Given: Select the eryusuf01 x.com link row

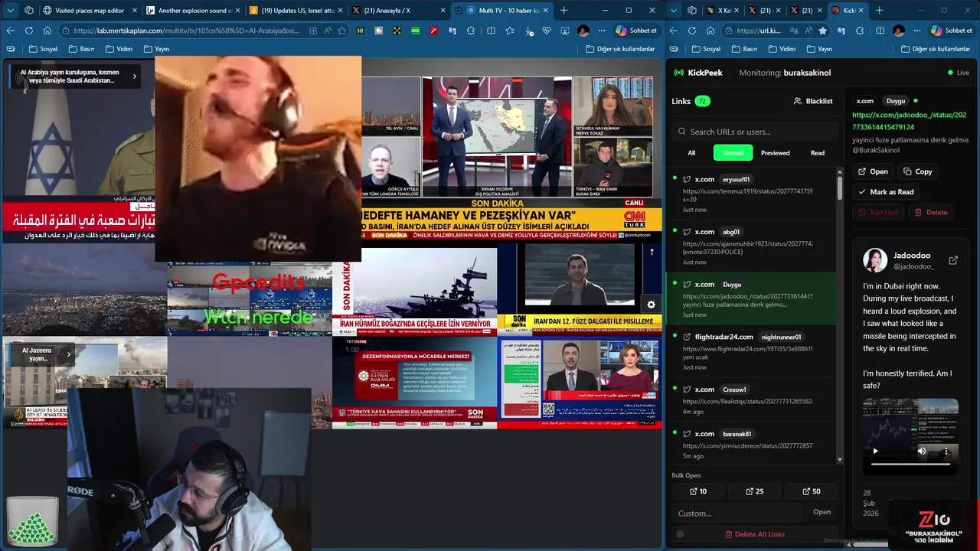Looking at the screenshot, I should (x=750, y=194).
